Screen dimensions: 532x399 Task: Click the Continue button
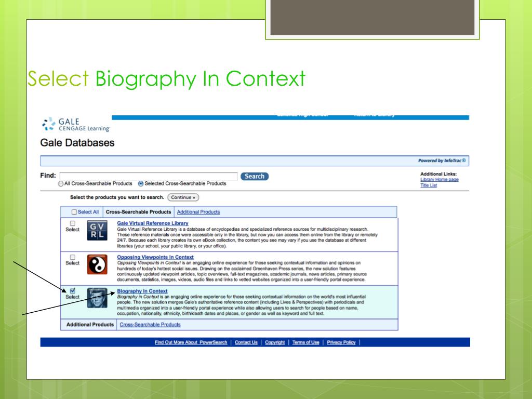coord(183,197)
